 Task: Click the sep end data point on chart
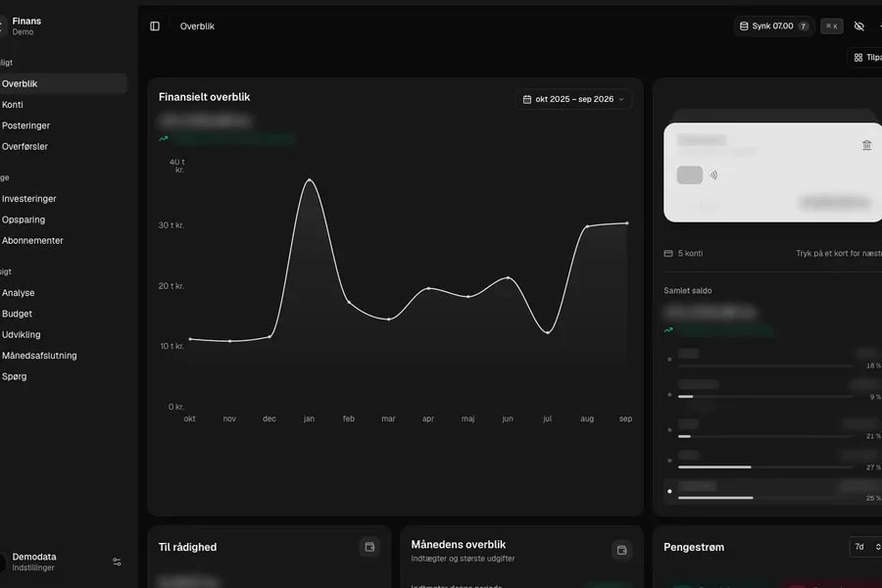(x=627, y=223)
